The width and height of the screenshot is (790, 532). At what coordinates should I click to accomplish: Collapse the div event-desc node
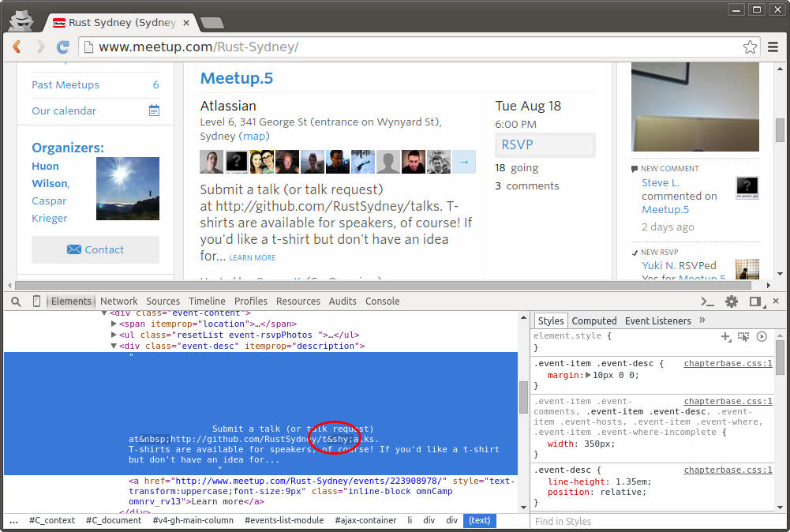pos(114,346)
